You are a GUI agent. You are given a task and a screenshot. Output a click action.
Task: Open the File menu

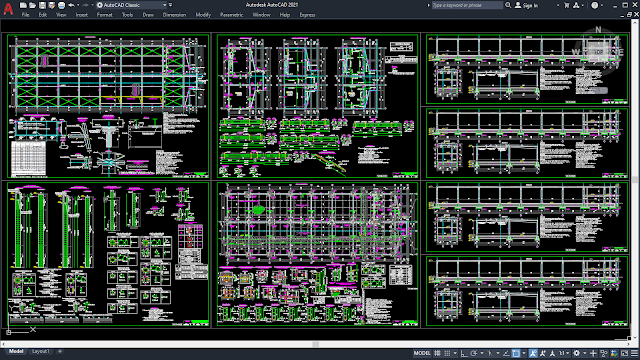(26, 15)
